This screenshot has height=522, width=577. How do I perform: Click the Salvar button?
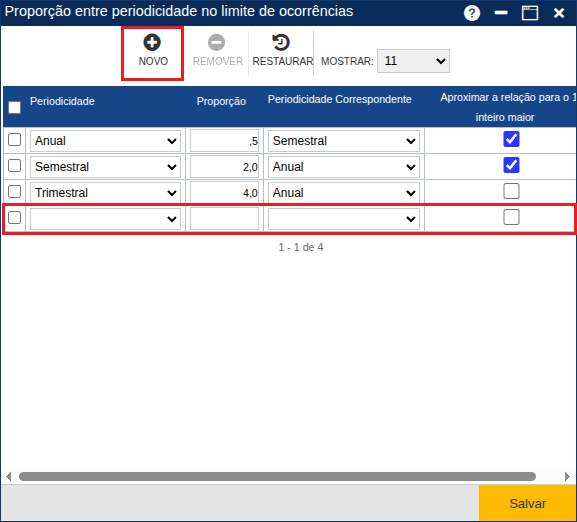[528, 503]
